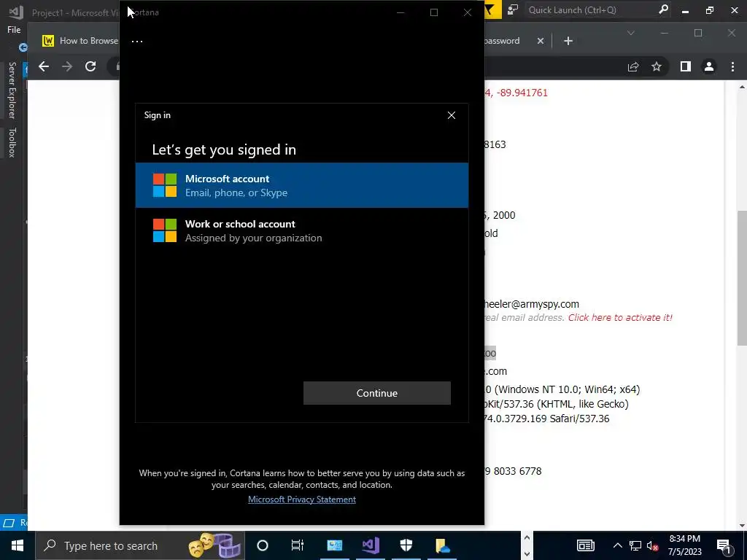Select the Microsoft account option

302,185
